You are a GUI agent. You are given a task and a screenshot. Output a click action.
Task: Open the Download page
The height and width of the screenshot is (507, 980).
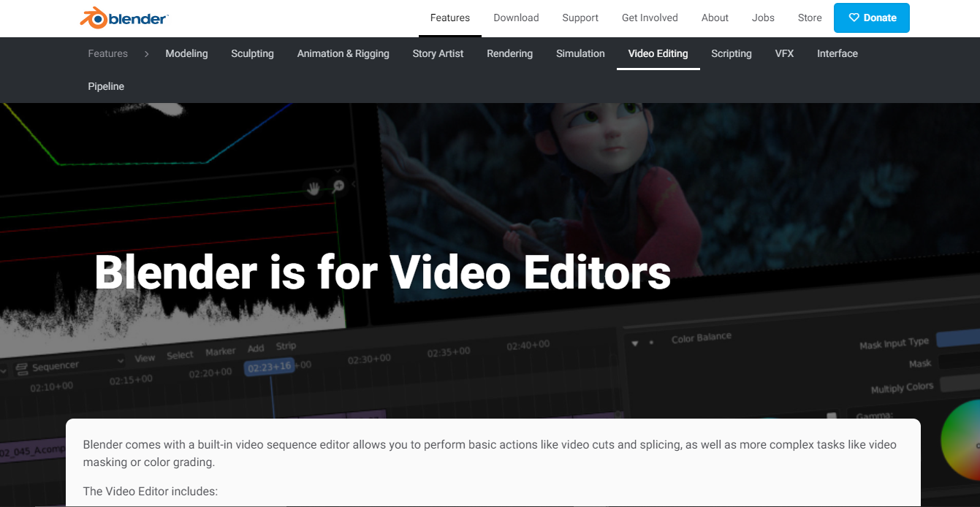pos(516,18)
